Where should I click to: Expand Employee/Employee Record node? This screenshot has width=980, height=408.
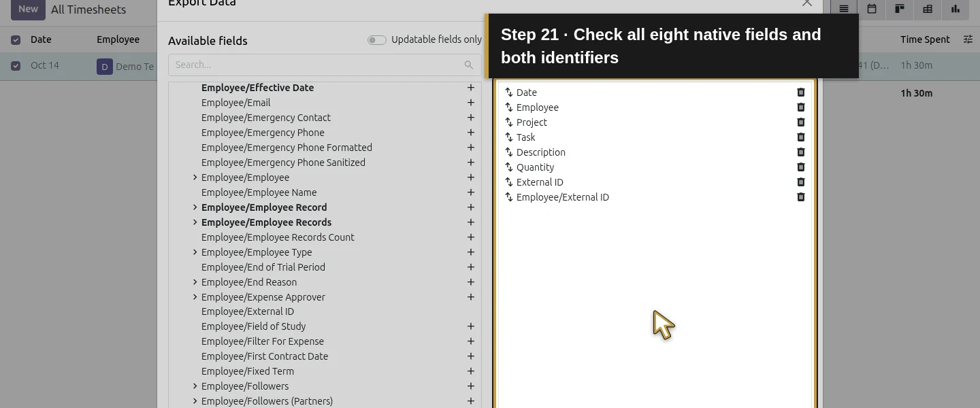pos(195,207)
